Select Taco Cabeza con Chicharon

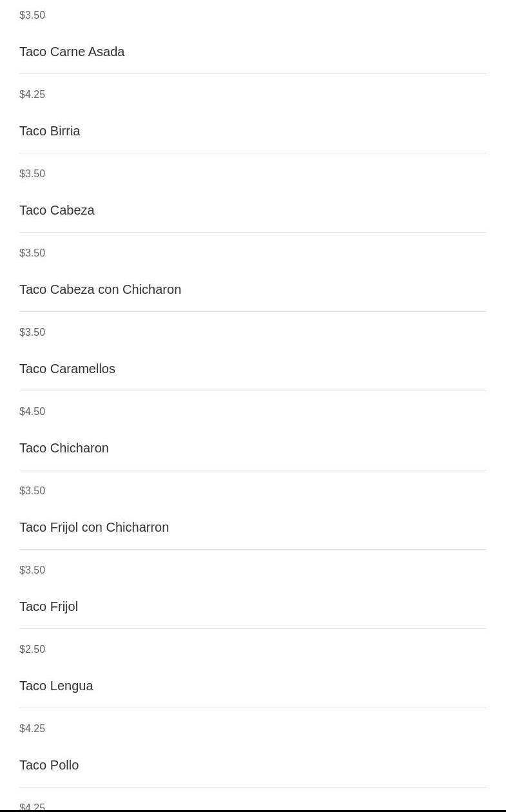coord(100,289)
